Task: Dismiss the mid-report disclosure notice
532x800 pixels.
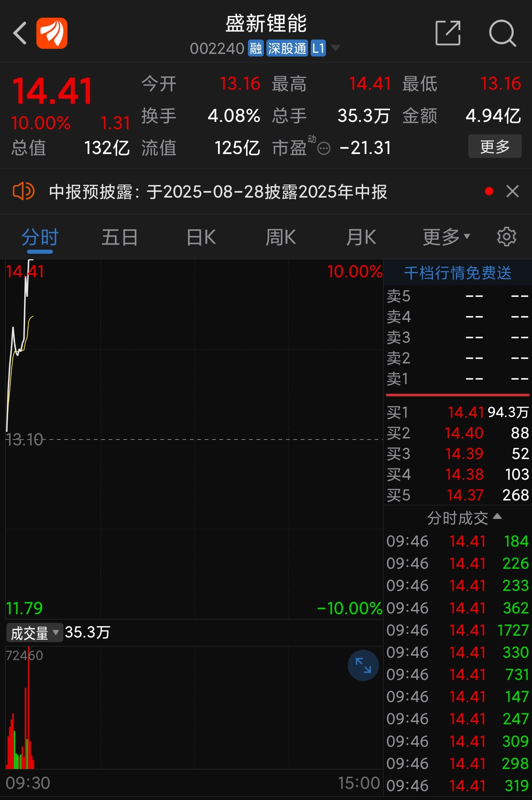Action: pyautogui.click(x=512, y=191)
